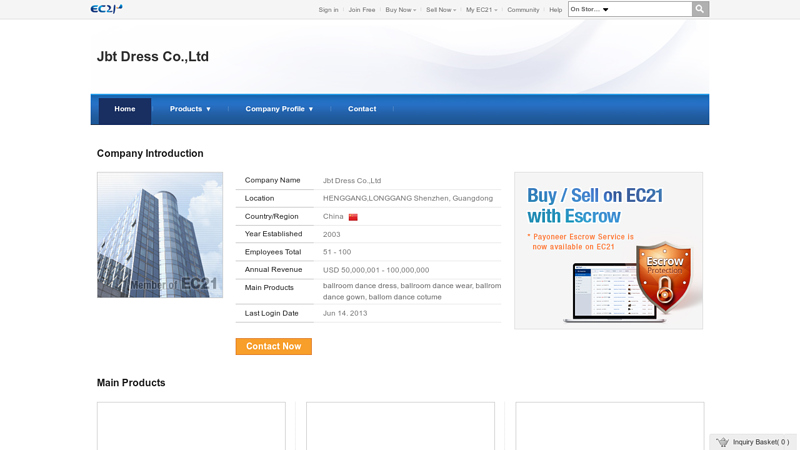Click the ballroom dance dress products text

[x=412, y=291]
